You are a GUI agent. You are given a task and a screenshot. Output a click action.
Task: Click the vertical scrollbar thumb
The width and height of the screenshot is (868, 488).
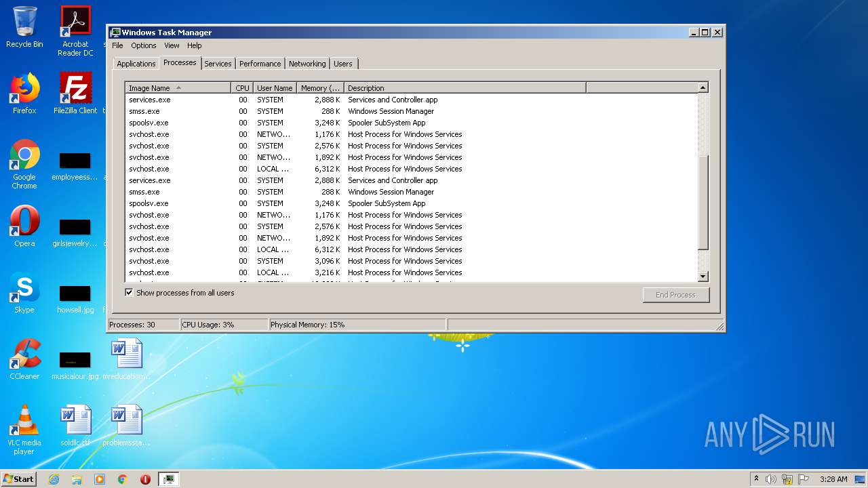pyautogui.click(x=703, y=202)
